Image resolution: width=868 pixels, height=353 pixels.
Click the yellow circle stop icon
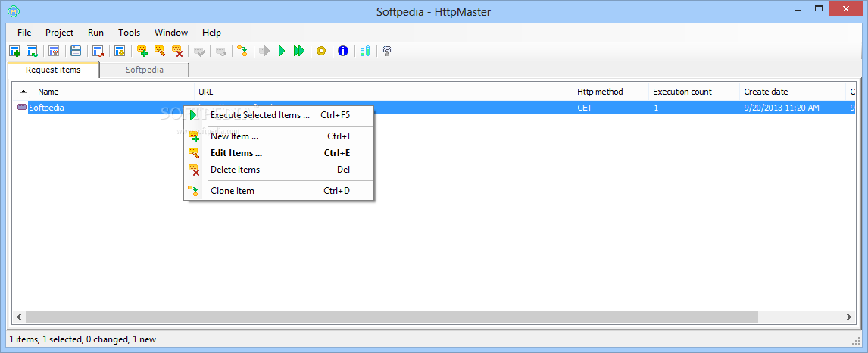321,51
